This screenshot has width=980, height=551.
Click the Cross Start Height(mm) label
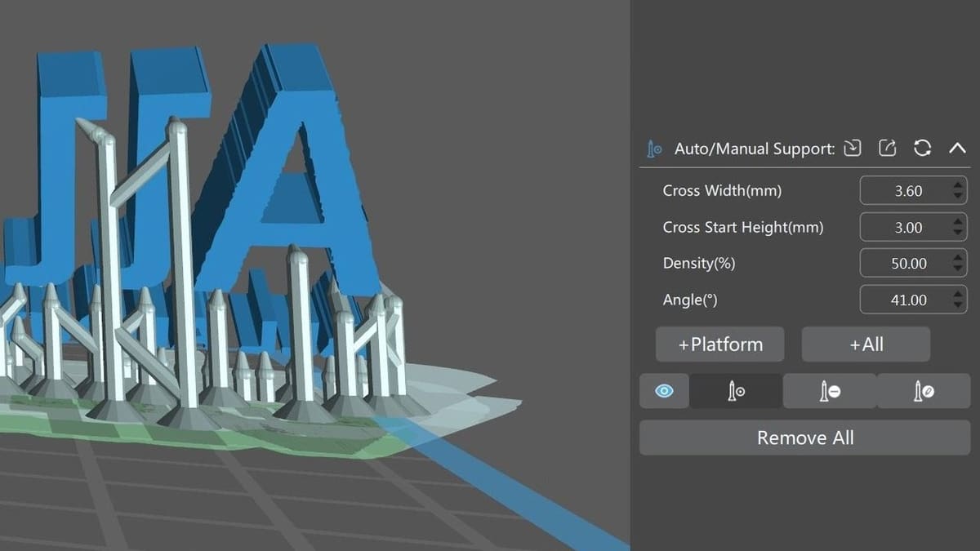(743, 228)
